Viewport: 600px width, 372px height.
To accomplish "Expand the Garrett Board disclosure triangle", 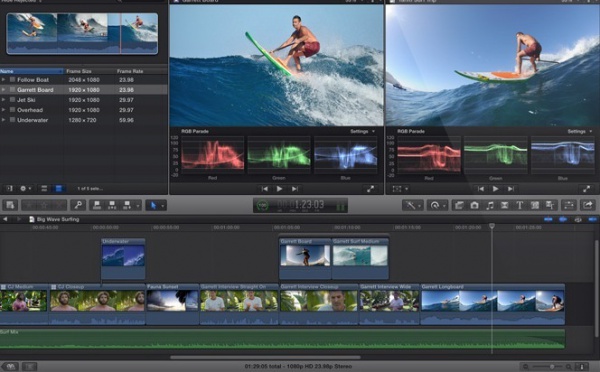I will point(3,90).
